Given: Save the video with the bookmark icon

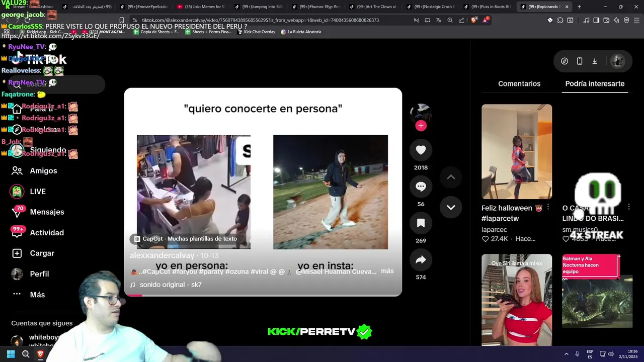Looking at the screenshot, I should click(421, 223).
